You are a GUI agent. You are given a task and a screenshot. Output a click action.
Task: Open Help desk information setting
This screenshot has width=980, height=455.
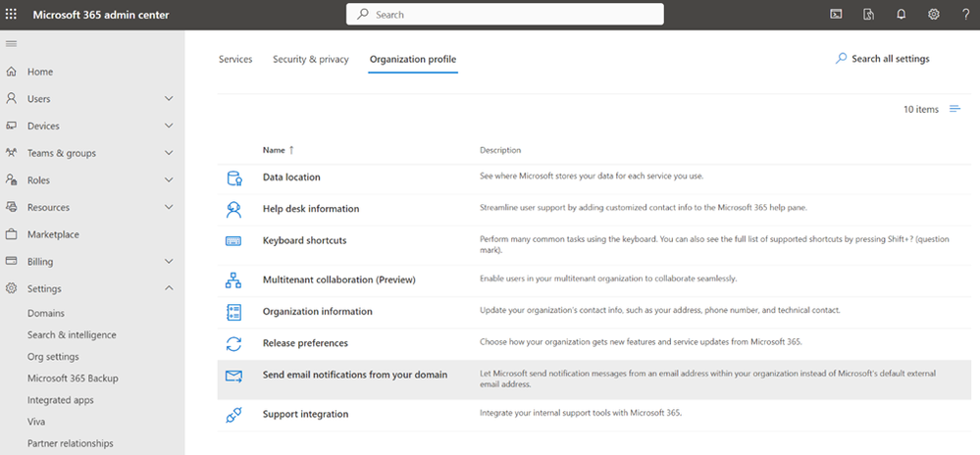tap(311, 209)
